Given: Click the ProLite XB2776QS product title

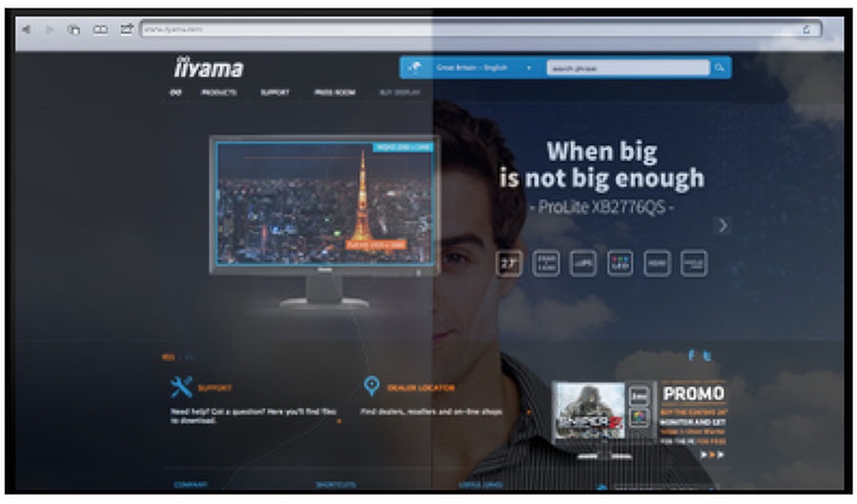Looking at the screenshot, I should pyautogui.click(x=602, y=207).
